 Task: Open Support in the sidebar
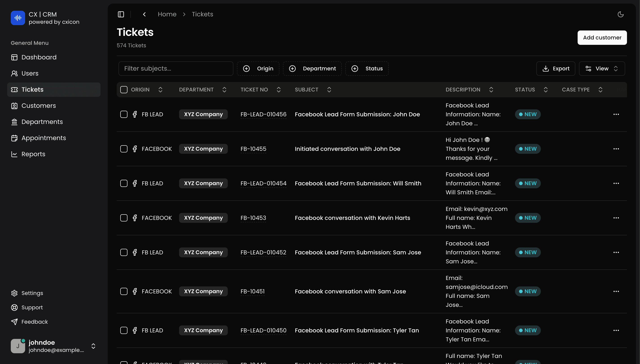coord(54,307)
